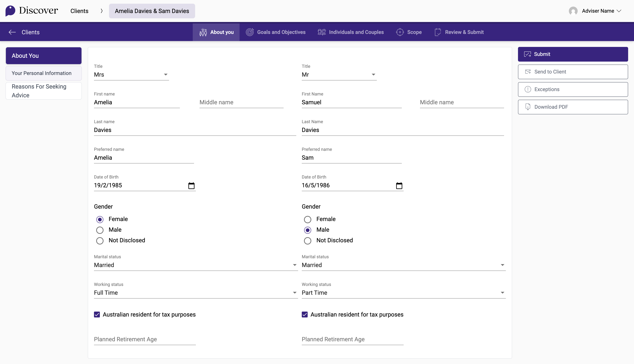Click the Discover logo icon
Screen dimensions: 634x364
click(10, 11)
